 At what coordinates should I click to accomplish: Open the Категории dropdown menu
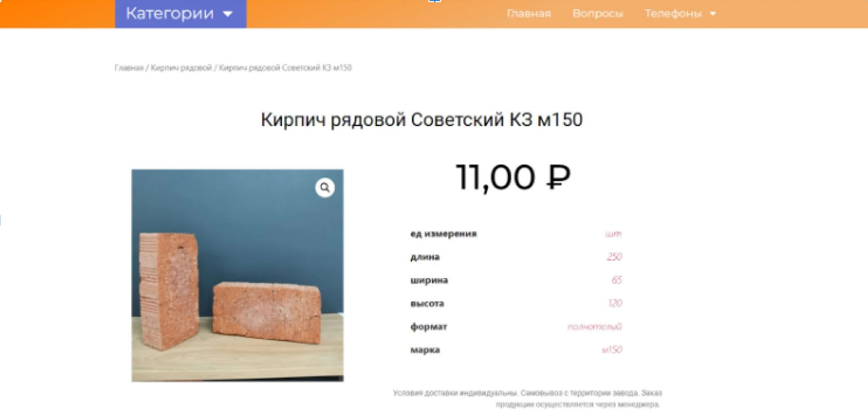180,14
